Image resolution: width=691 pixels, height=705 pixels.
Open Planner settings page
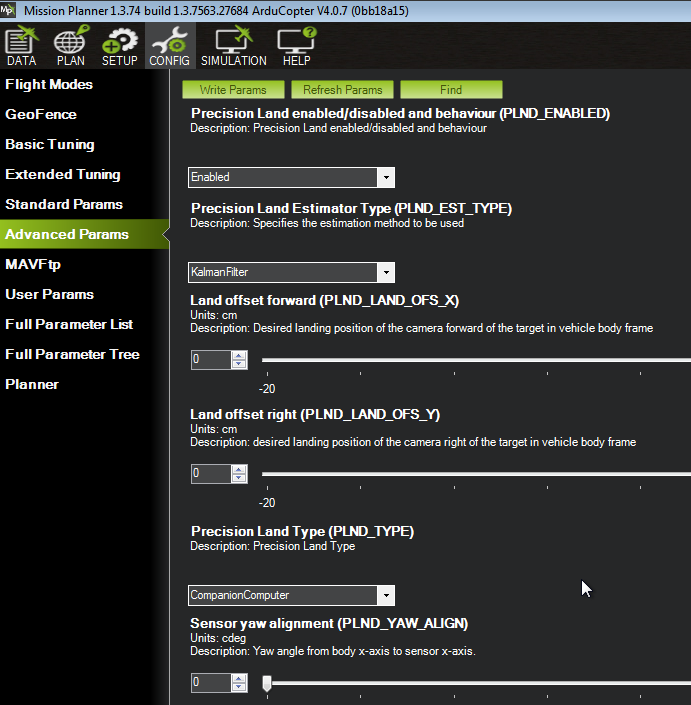[x=31, y=384]
